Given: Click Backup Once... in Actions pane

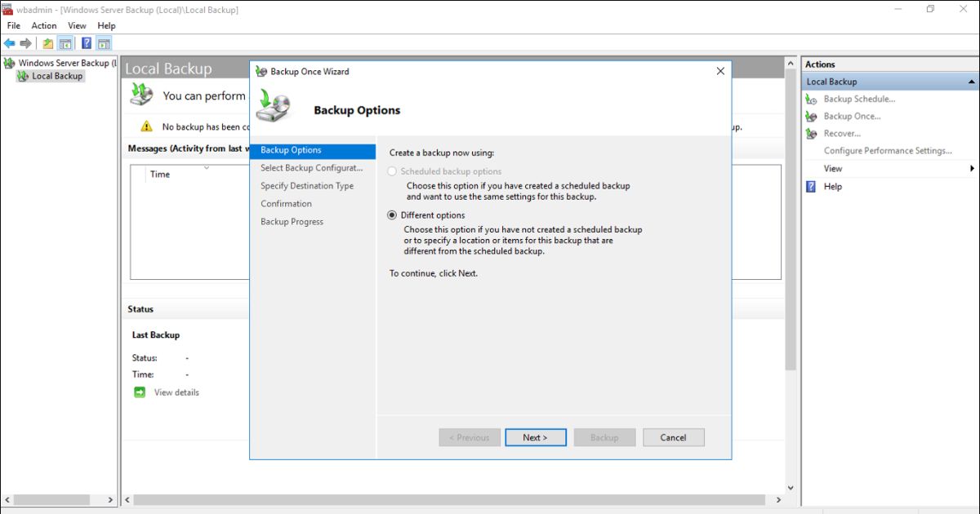Looking at the screenshot, I should coord(853,117).
